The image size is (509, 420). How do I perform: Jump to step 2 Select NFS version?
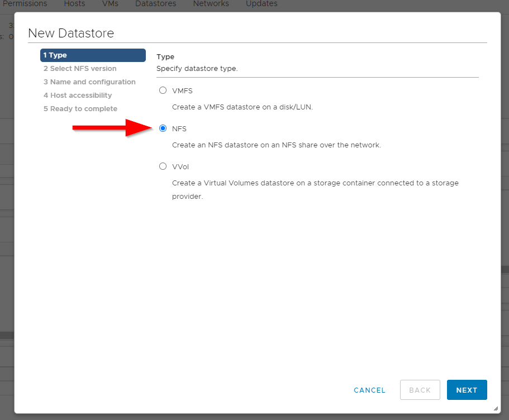[x=80, y=69]
